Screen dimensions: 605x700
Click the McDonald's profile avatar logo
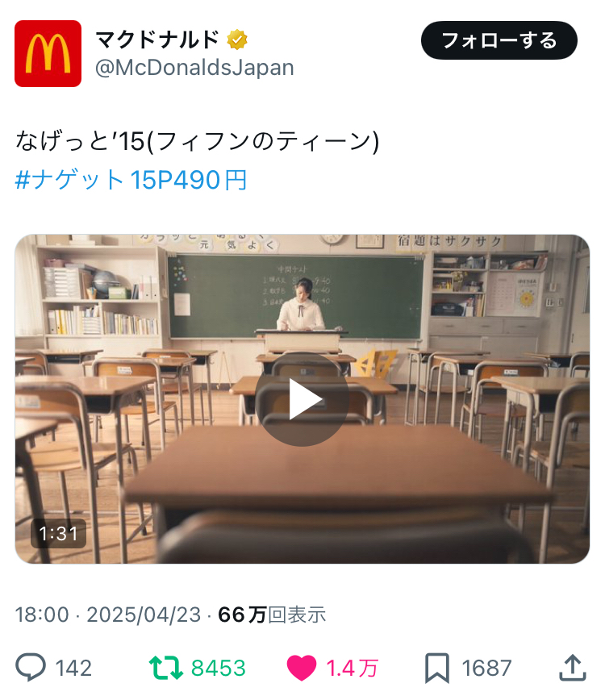(48, 53)
